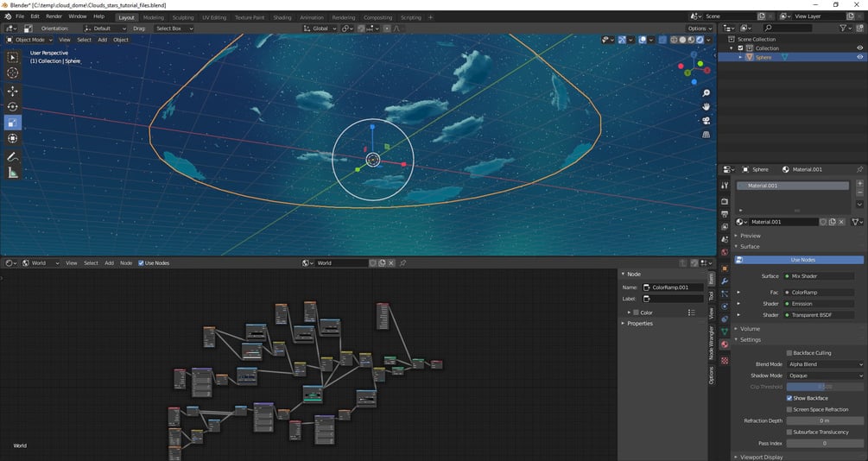Open the Orientation Default dropdown
Image resolution: width=868 pixels, height=461 pixels.
click(x=105, y=28)
